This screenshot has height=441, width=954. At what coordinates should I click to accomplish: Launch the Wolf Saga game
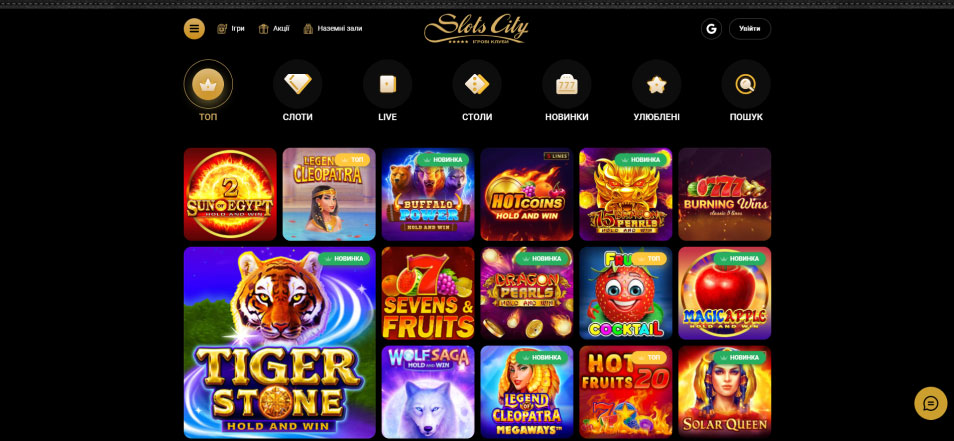[x=428, y=392]
